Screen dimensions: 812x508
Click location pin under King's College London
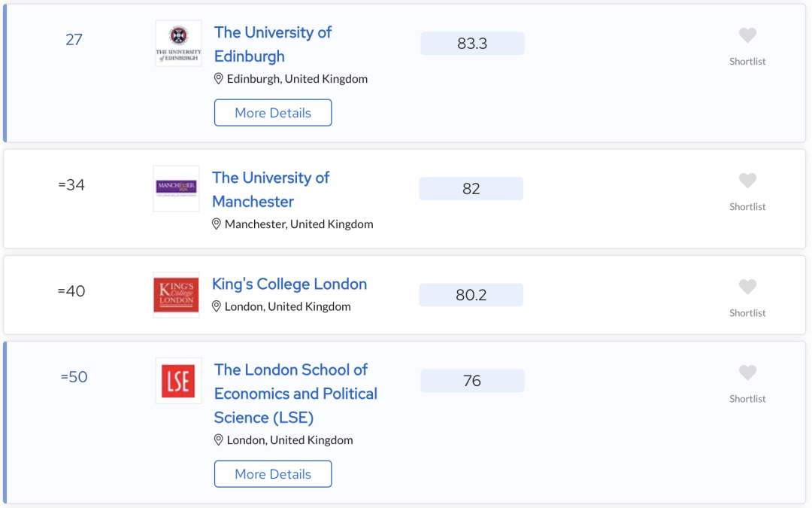tap(217, 306)
